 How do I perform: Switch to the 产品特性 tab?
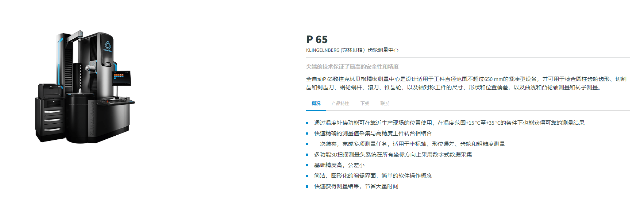click(x=340, y=104)
